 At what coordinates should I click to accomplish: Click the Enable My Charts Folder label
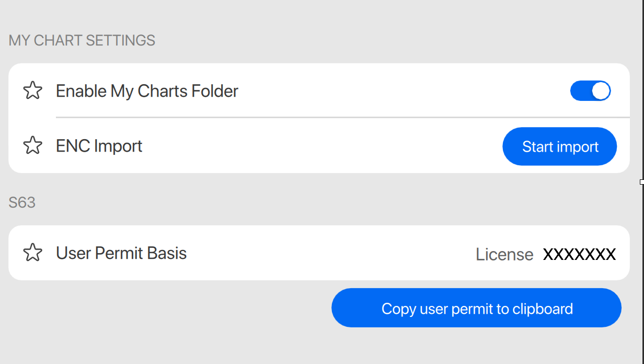[x=147, y=91]
